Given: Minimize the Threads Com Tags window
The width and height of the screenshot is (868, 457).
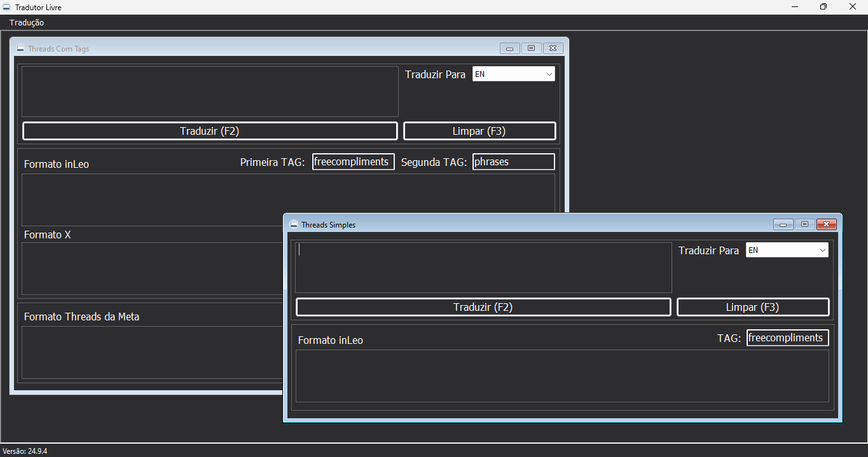Looking at the screenshot, I should 510,48.
